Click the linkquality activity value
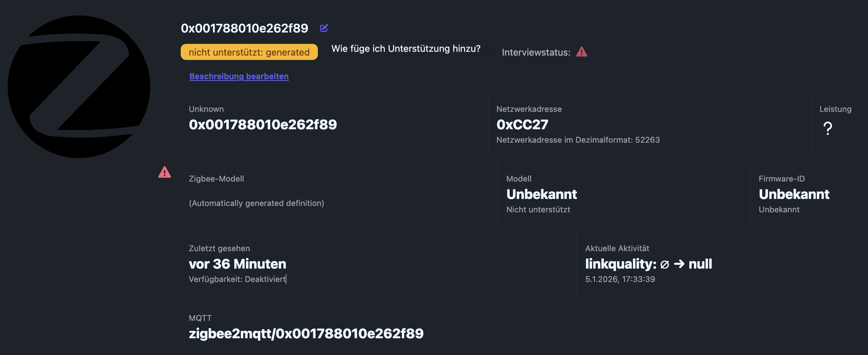This screenshot has height=355, width=868. click(648, 264)
